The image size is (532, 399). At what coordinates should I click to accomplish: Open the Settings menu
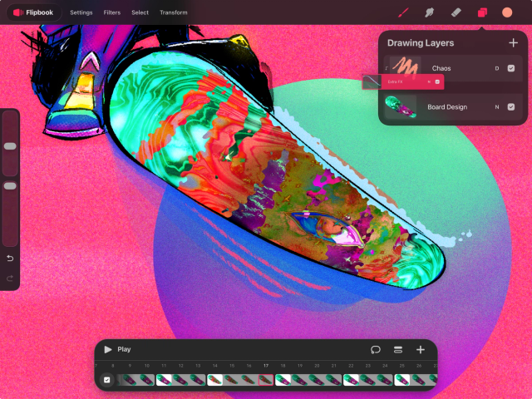[81, 12]
